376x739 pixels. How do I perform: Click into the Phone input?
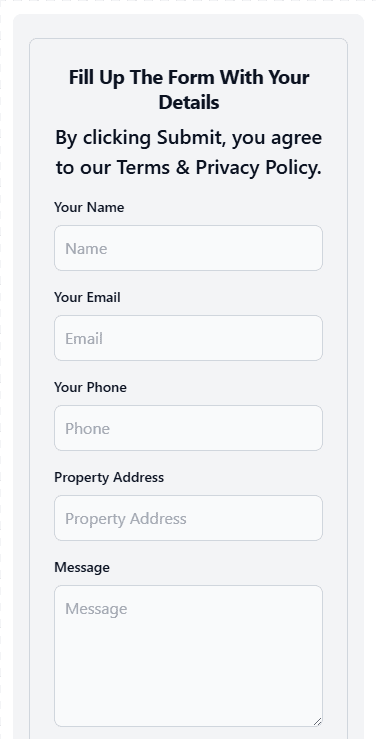point(188,428)
